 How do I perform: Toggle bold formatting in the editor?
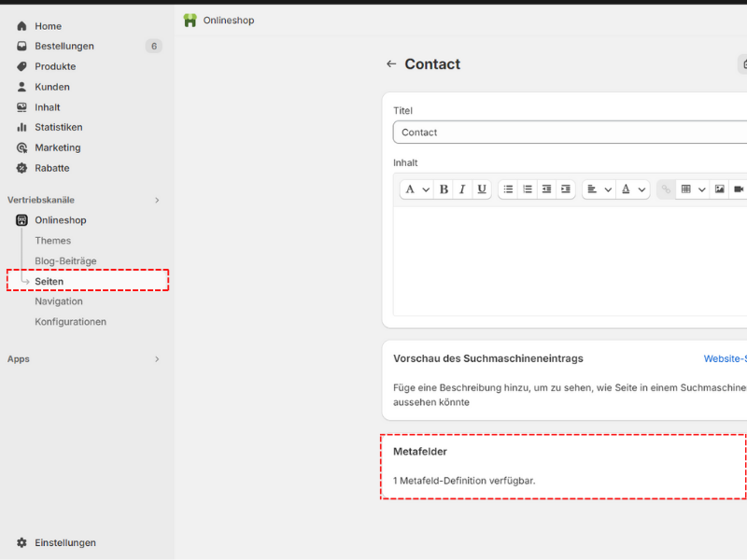click(x=444, y=189)
